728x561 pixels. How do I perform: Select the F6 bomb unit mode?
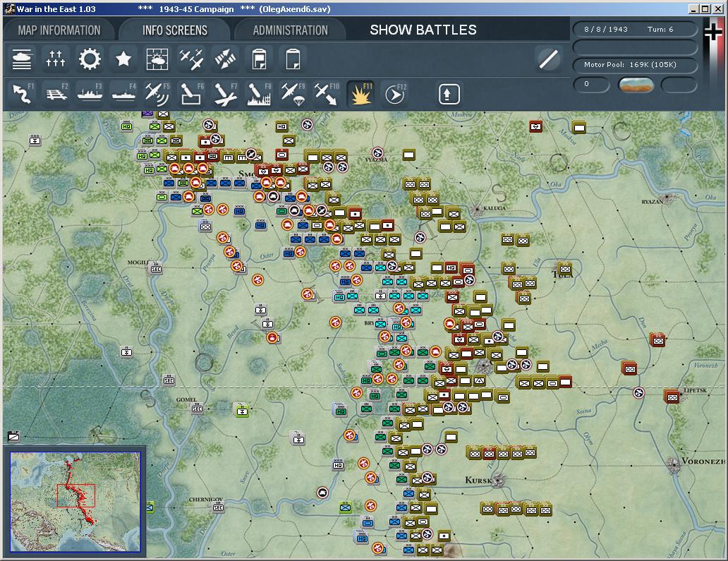pos(191,94)
